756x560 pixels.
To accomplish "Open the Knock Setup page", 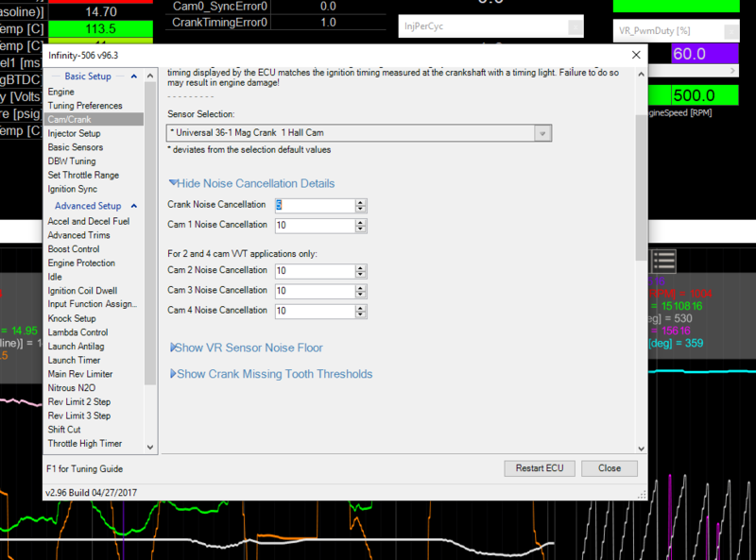I will [72, 319].
